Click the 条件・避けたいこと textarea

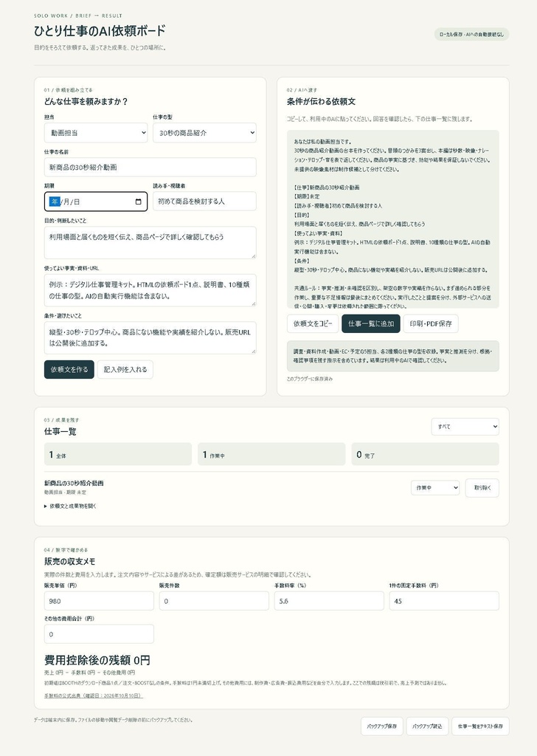pos(150,337)
